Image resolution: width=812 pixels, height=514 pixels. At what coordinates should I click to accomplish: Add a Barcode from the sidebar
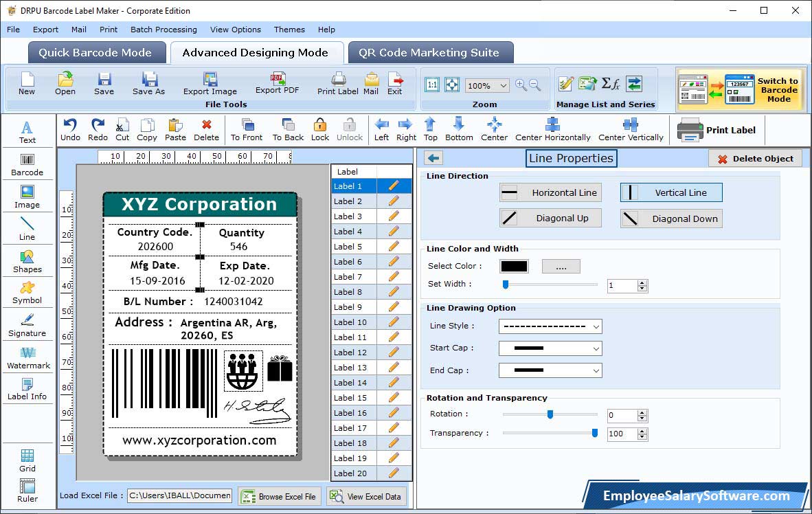tap(27, 165)
